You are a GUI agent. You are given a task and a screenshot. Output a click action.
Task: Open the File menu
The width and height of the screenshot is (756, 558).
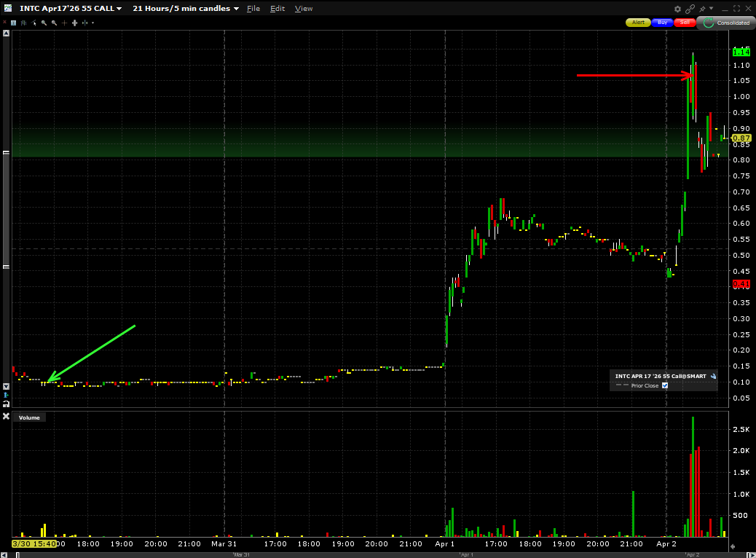(253, 9)
